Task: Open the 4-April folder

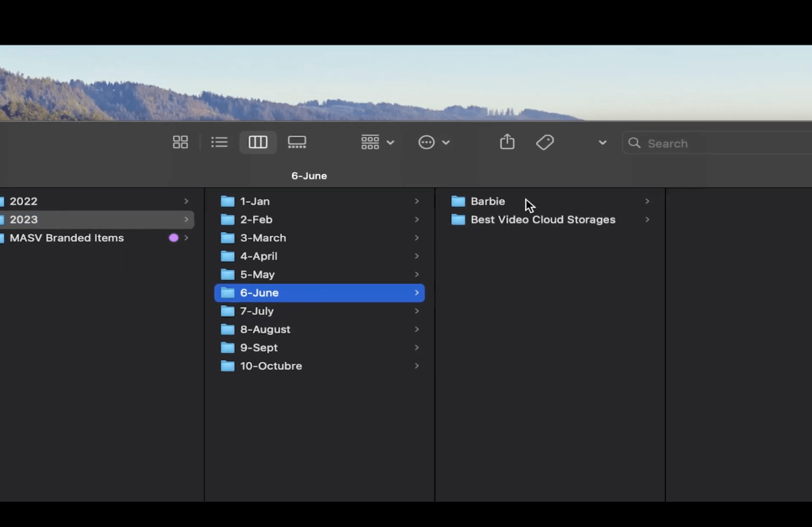Action: [x=319, y=256]
